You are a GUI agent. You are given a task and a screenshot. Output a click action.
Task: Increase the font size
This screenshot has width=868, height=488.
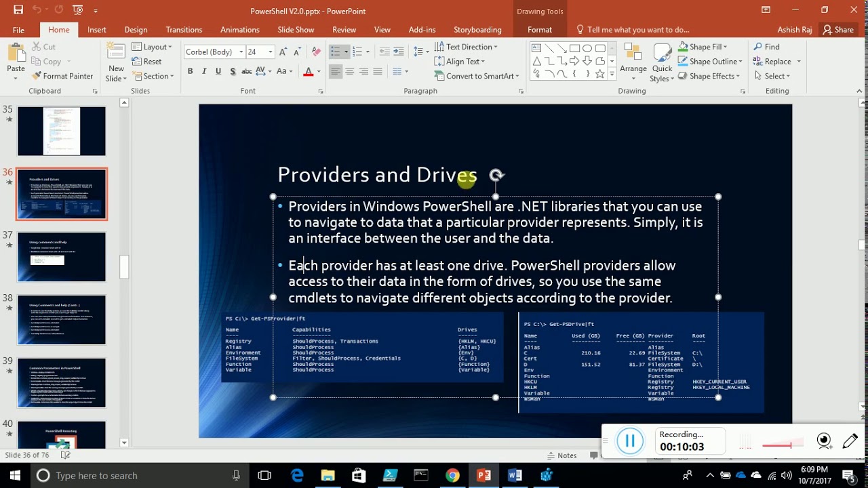tap(283, 52)
